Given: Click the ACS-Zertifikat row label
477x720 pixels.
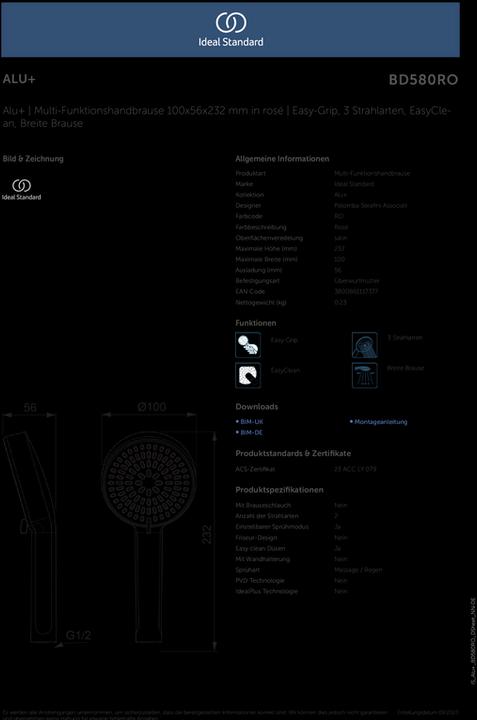Looking at the screenshot, I should [255, 469].
